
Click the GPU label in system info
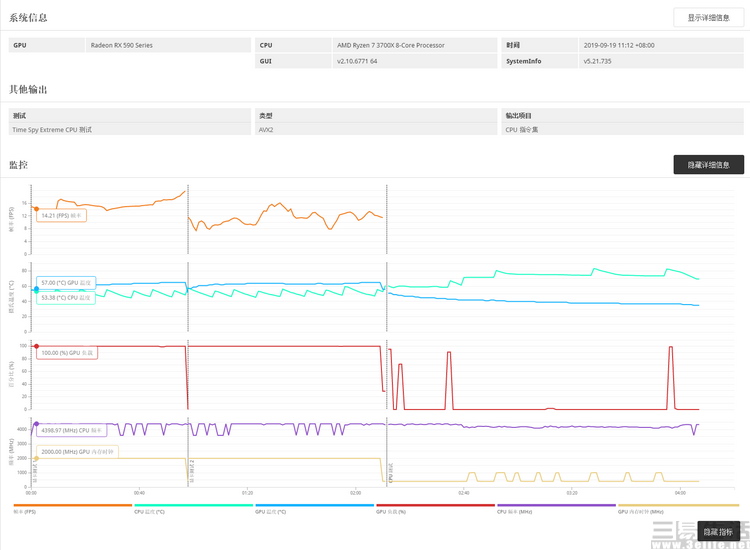pos(46,45)
